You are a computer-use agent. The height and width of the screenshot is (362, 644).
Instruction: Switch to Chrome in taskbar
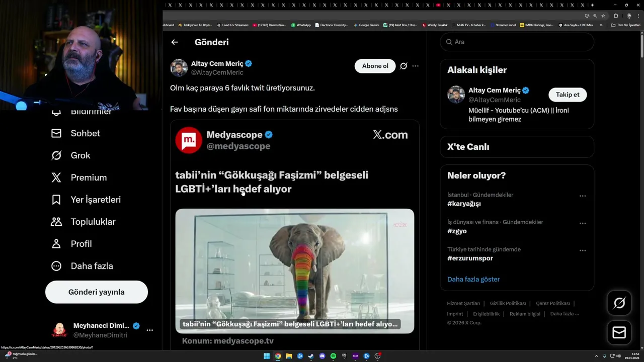pos(278,356)
